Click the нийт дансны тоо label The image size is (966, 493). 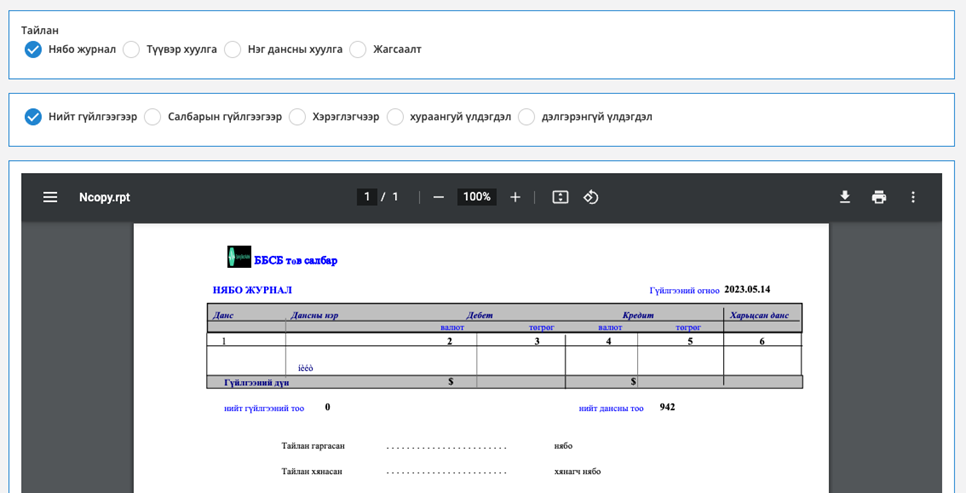611,408
